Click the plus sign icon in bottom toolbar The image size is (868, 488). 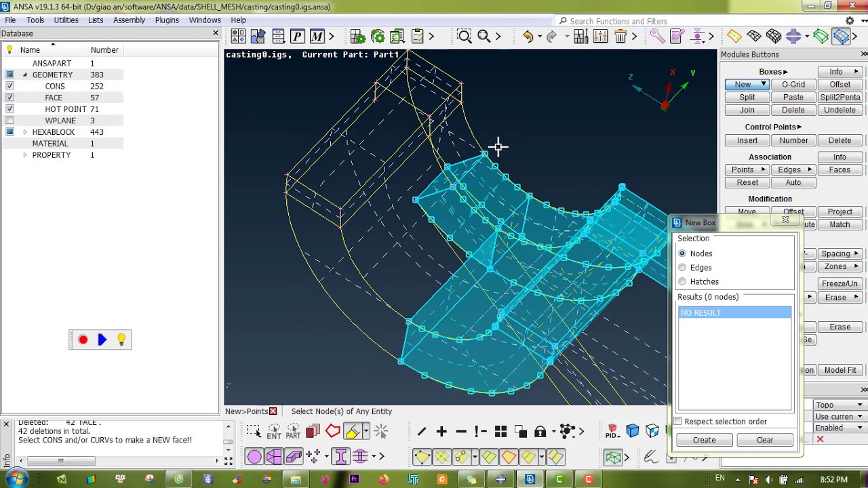441,431
